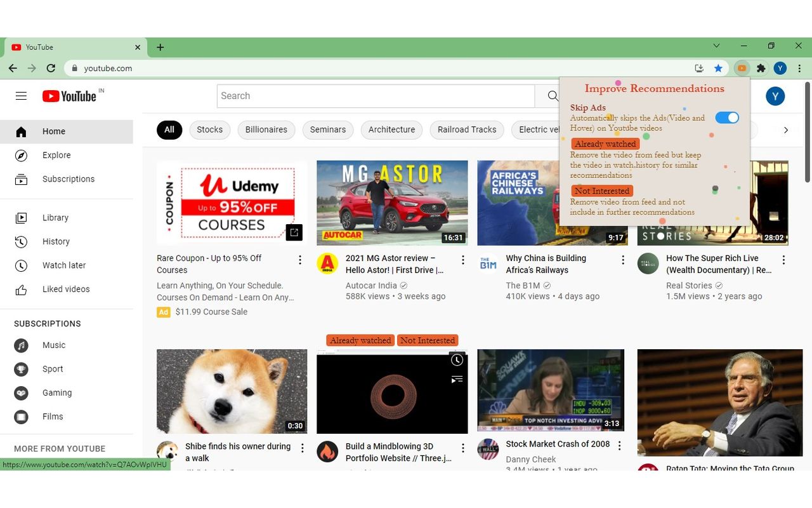Click Real Stories channel avatar
The width and height of the screenshot is (812, 508).
648,264
